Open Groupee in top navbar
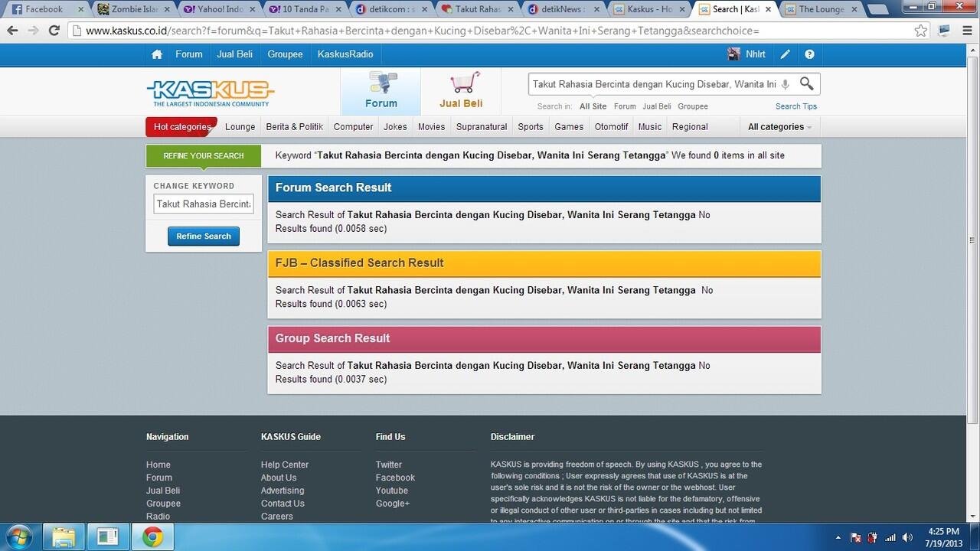This screenshot has height=551, width=980. tap(285, 54)
